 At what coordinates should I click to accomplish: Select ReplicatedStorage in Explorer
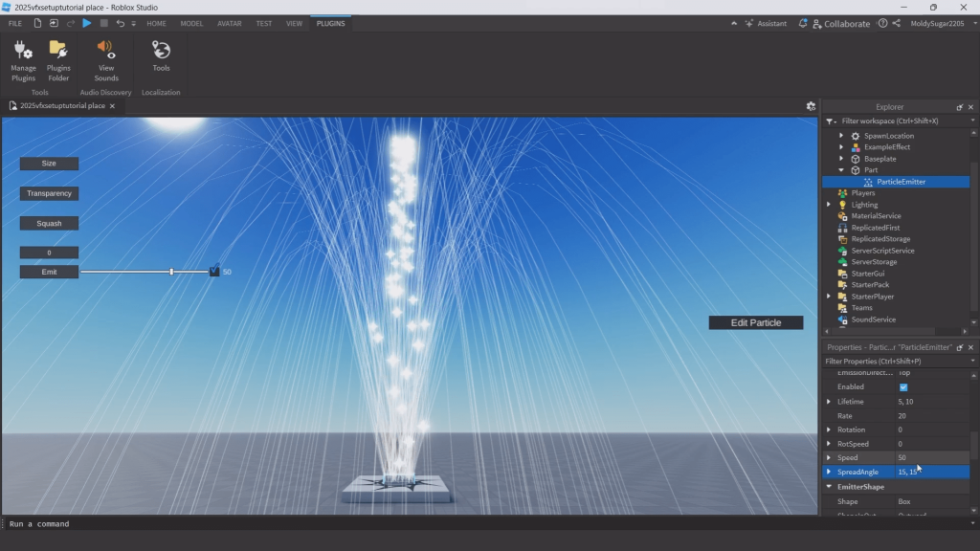(x=880, y=239)
